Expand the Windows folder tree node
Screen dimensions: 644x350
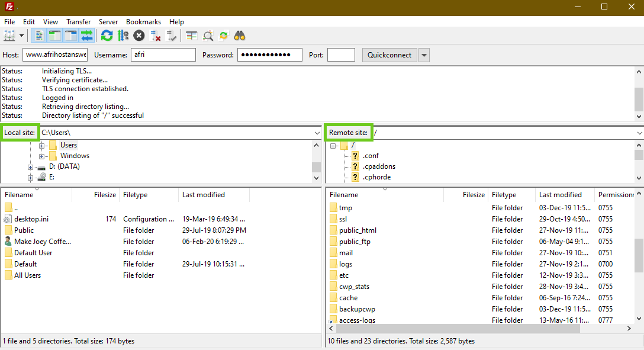tap(42, 156)
